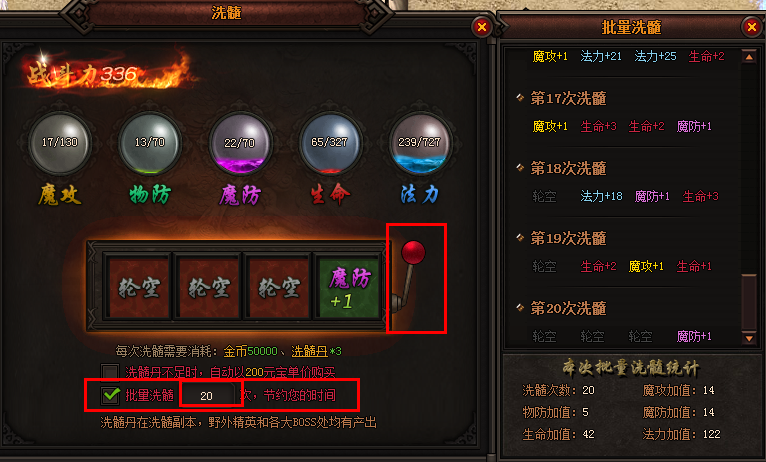Click the green 魔防+1 slot result tile

point(348,287)
